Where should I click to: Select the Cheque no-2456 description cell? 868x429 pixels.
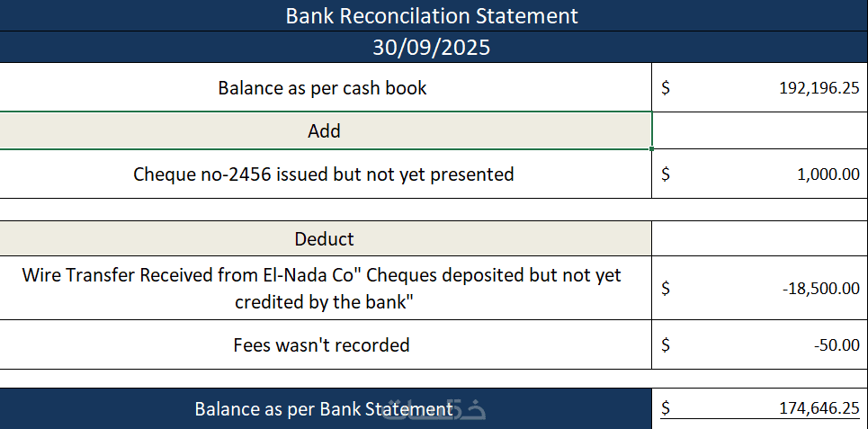pyautogui.click(x=323, y=174)
